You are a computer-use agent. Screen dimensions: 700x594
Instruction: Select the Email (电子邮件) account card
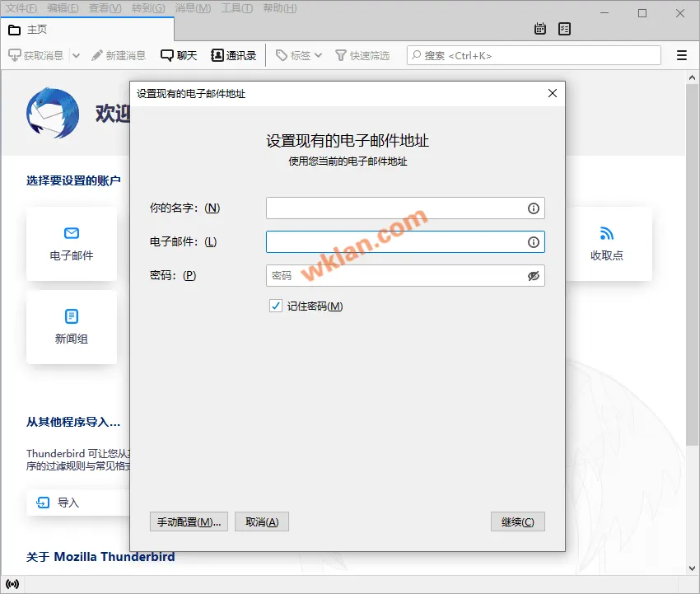(72, 244)
